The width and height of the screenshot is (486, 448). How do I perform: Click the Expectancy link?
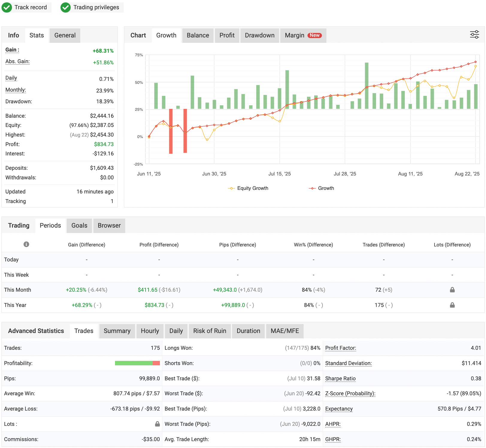pos(339,409)
